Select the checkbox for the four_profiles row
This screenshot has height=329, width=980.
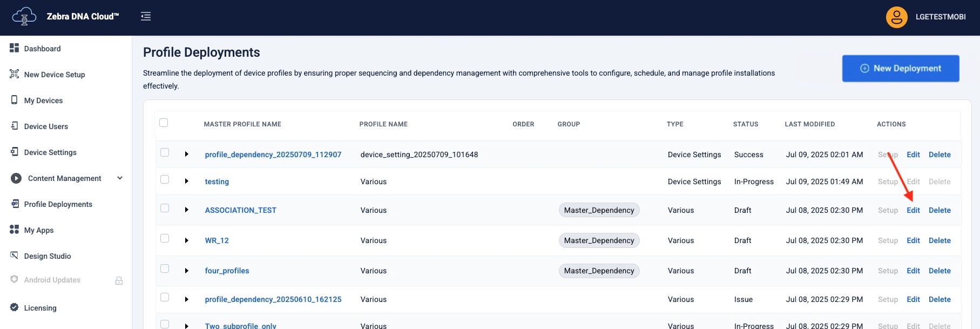165,269
